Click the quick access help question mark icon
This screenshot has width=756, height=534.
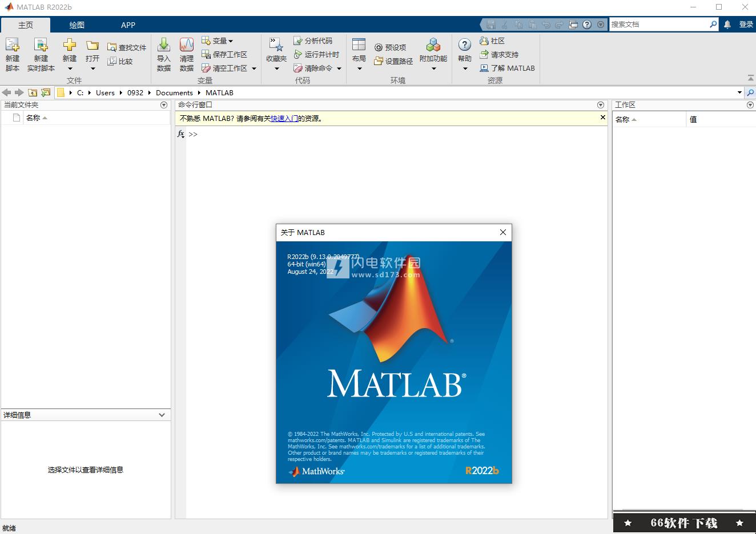[587, 25]
